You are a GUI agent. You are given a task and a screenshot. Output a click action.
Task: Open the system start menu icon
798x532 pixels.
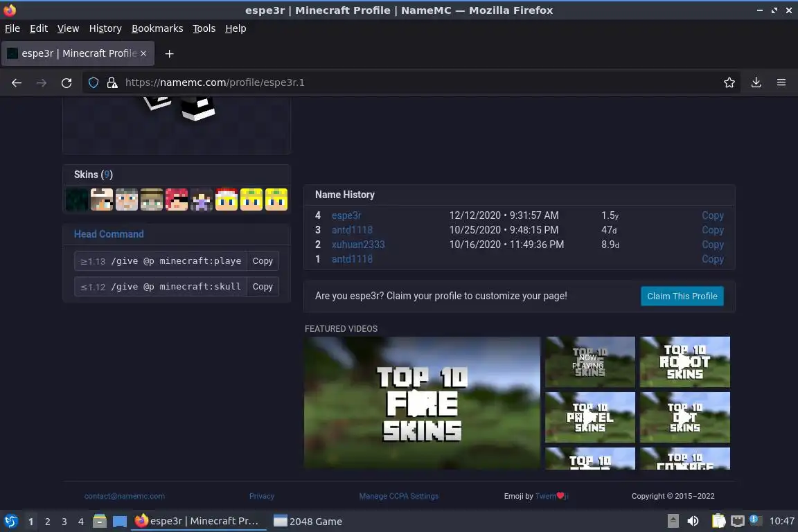[x=10, y=522]
